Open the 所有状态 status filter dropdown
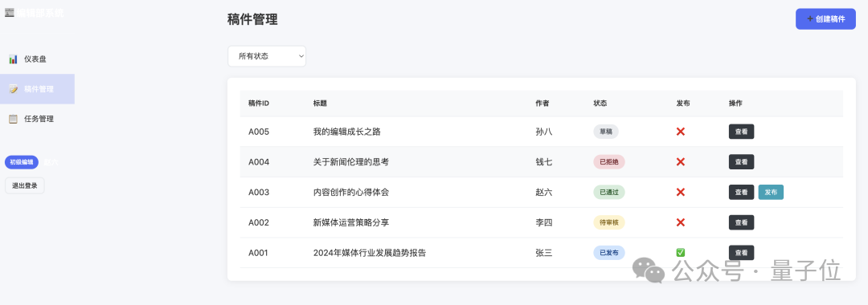This screenshot has height=305, width=868. pyautogui.click(x=267, y=56)
